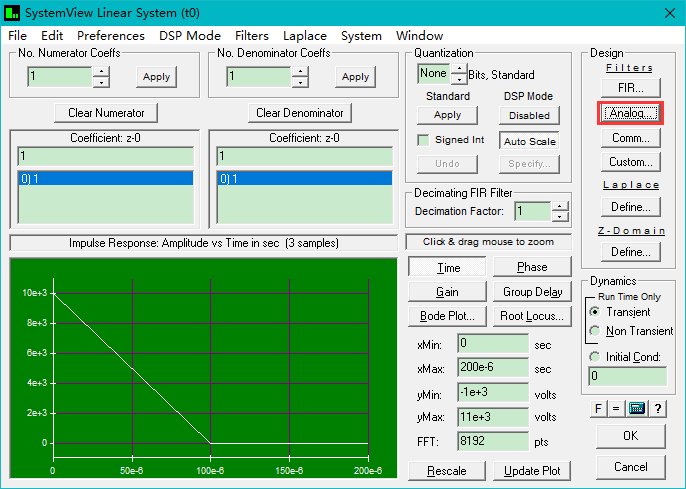Click the numerator coefficient z-0 value field

click(x=105, y=156)
